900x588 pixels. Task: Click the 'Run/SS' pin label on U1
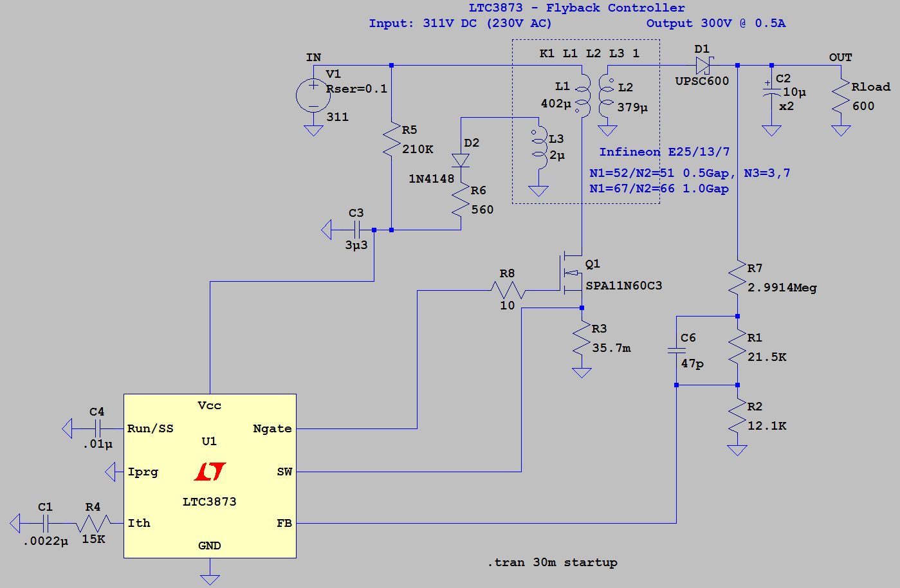(x=151, y=428)
